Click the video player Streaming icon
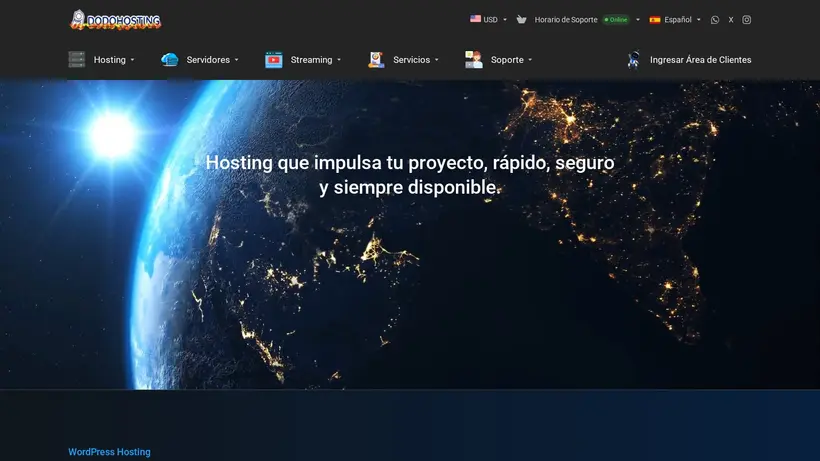The width and height of the screenshot is (820, 461). [274, 60]
